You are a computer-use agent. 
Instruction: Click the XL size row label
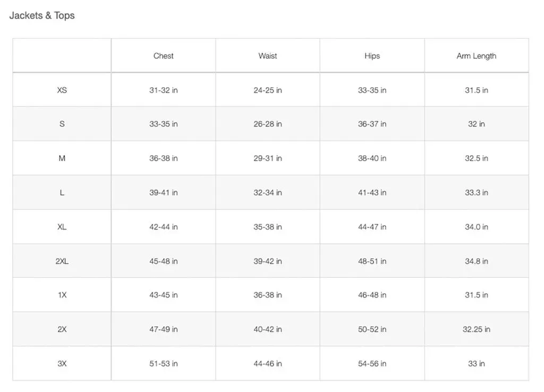pos(62,227)
